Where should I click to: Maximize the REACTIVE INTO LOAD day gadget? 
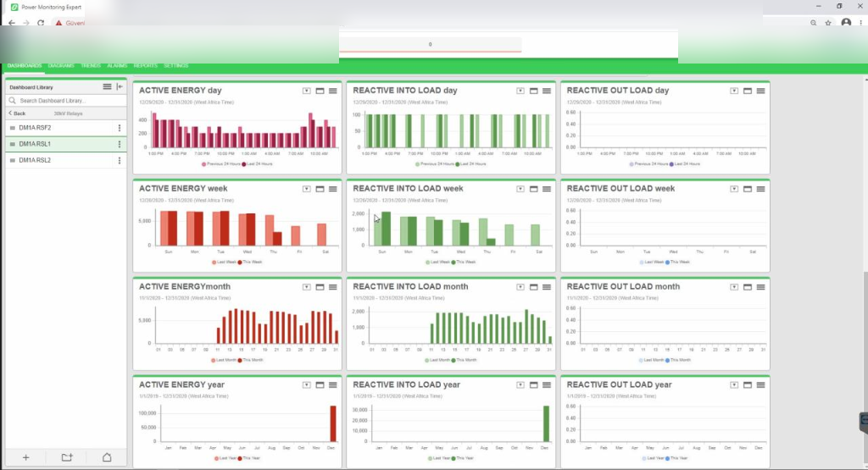click(x=534, y=91)
